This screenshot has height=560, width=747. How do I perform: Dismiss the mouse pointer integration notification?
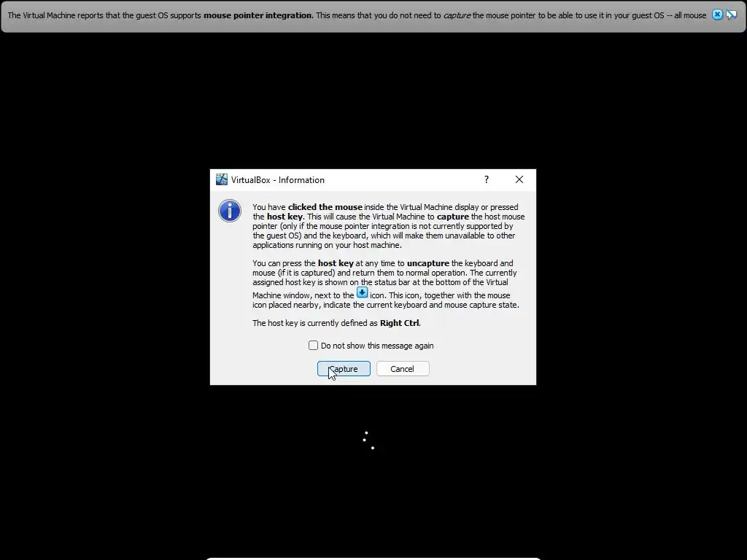pyautogui.click(x=717, y=15)
